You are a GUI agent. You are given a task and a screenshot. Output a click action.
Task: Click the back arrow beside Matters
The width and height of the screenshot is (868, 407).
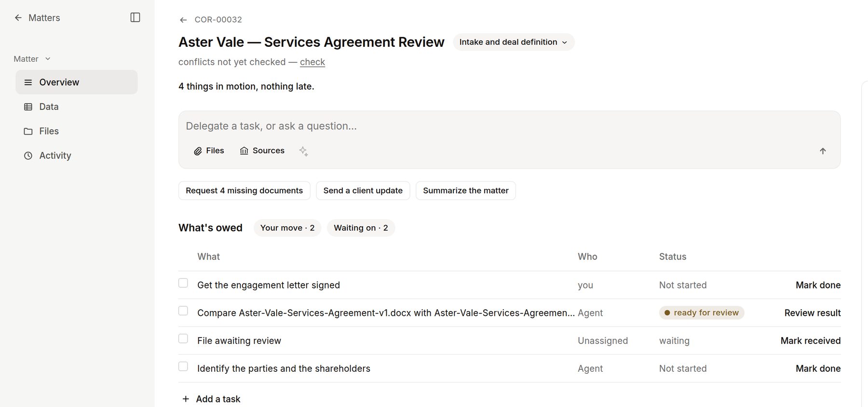click(x=18, y=18)
